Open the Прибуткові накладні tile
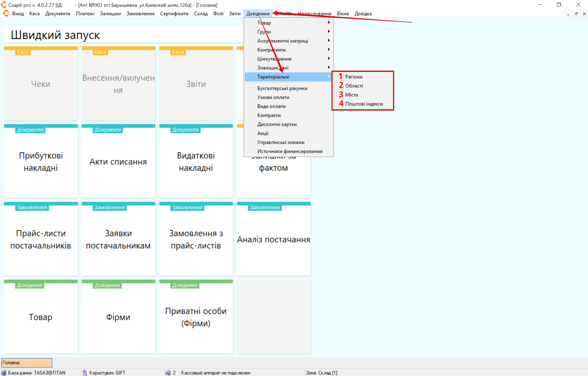Image resolution: width=588 pixels, height=376 pixels. pos(41,161)
